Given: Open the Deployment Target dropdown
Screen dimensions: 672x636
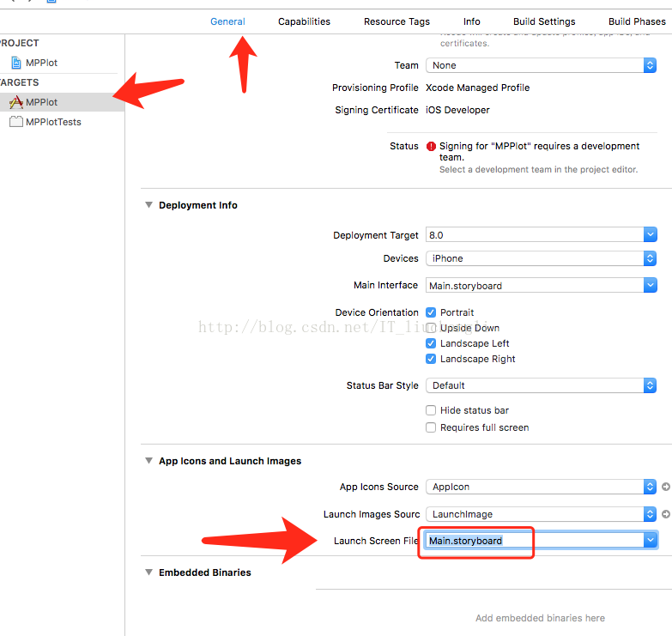Looking at the screenshot, I should tap(651, 234).
